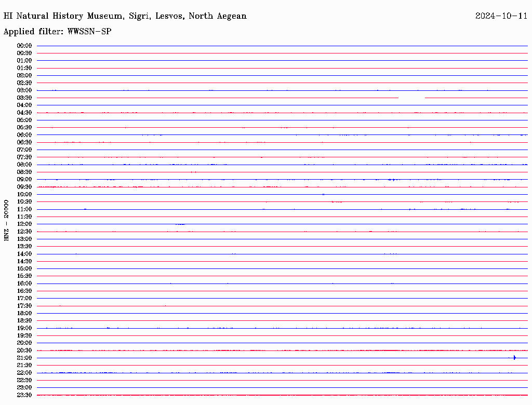Click the 20:00 time label

pos(24,343)
